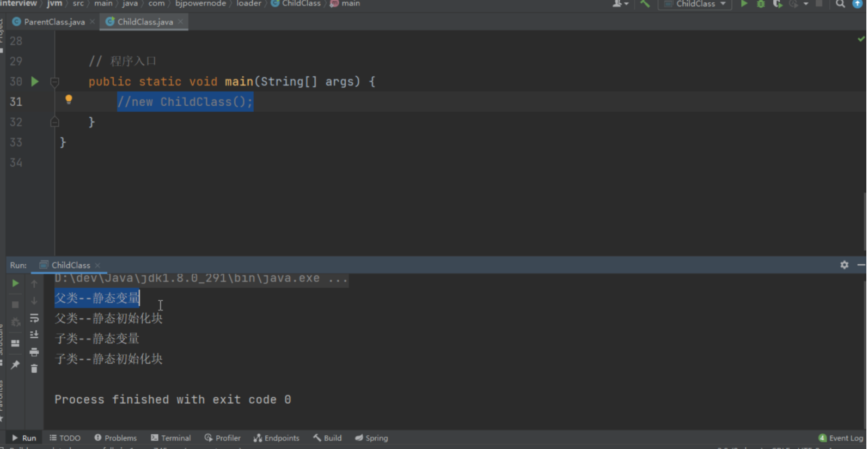Click the fold end marker at line 32

point(54,122)
